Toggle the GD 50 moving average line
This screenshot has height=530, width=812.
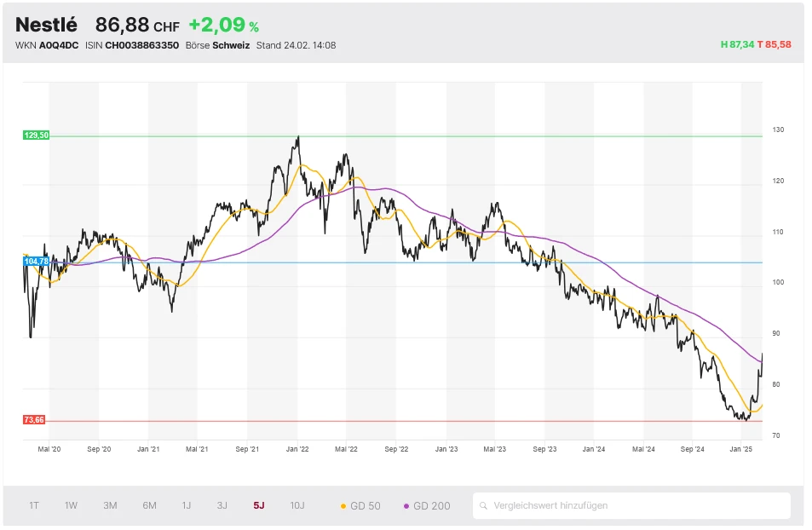360,505
